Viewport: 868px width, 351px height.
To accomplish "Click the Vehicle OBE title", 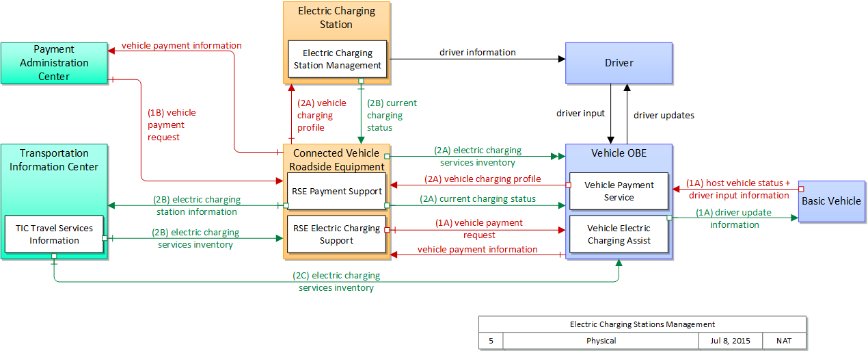I will pyautogui.click(x=619, y=153).
